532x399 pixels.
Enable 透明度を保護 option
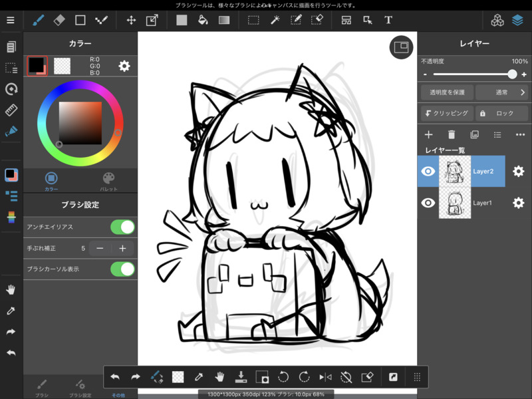coord(447,92)
